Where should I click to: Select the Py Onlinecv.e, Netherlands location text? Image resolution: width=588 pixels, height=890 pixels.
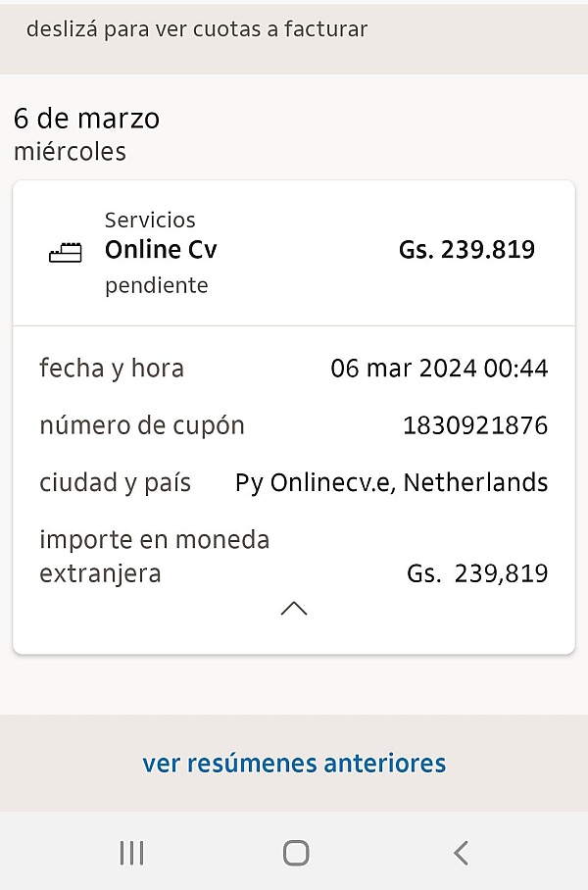click(x=391, y=482)
